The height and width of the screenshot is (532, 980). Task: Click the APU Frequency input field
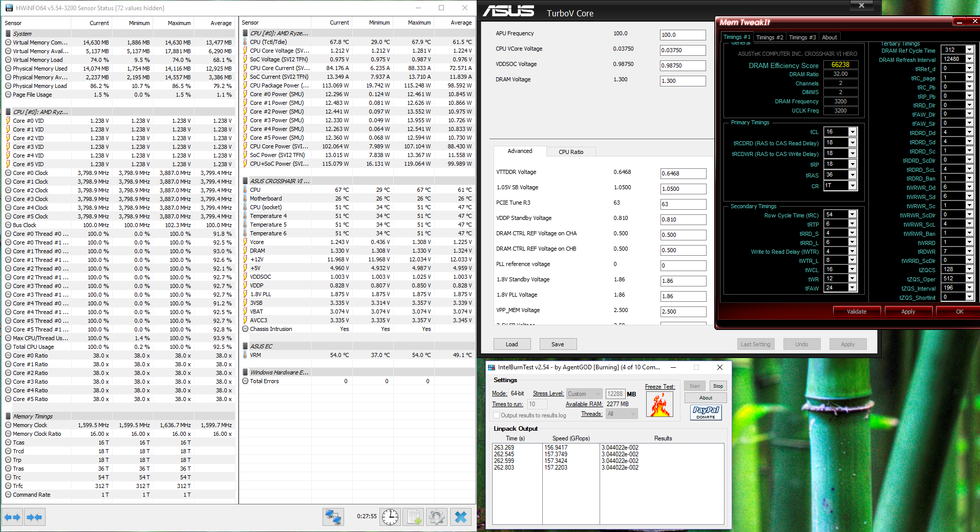pos(683,35)
